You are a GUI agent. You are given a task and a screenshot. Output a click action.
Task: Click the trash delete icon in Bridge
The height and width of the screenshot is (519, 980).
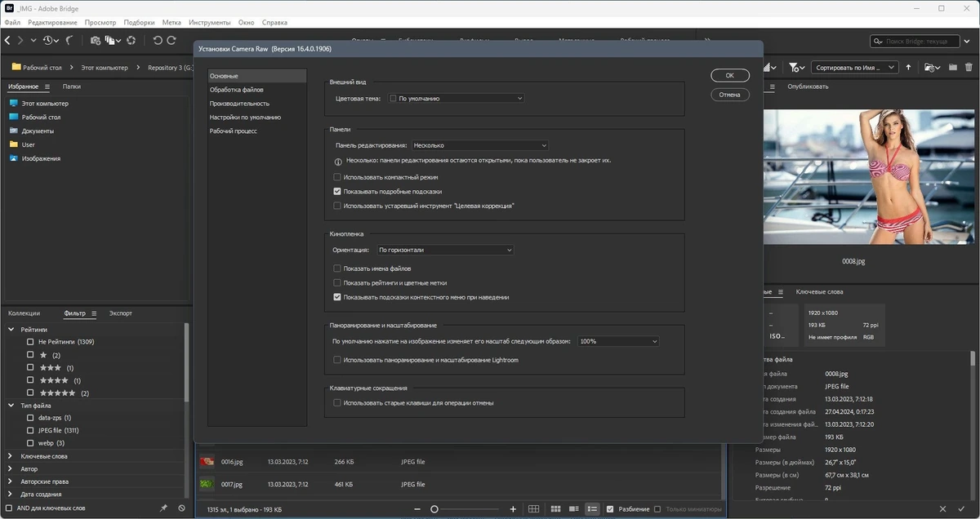[968, 68]
